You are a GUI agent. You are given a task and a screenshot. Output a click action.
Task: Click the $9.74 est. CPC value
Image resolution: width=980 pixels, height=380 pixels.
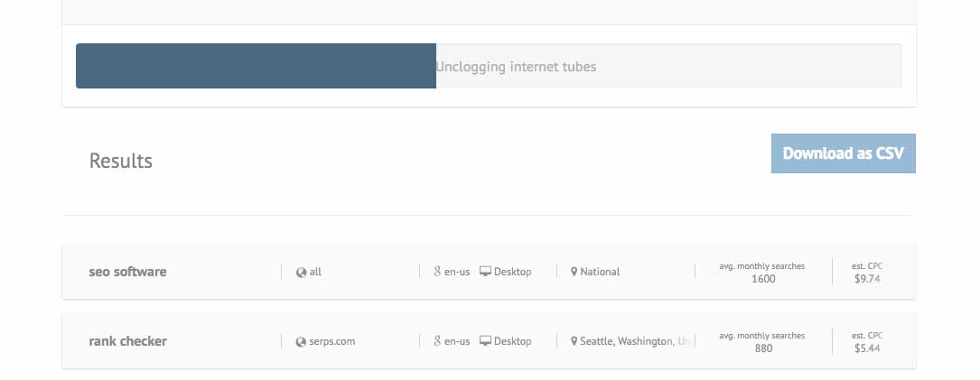[867, 279]
